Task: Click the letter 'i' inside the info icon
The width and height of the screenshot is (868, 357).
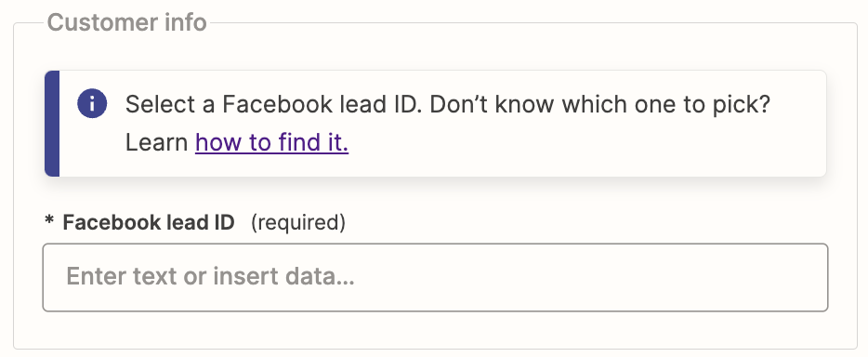Action: pos(92,103)
